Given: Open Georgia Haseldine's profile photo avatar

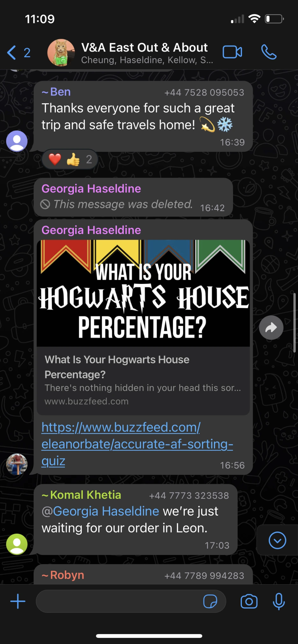Looking at the screenshot, I should [17, 464].
